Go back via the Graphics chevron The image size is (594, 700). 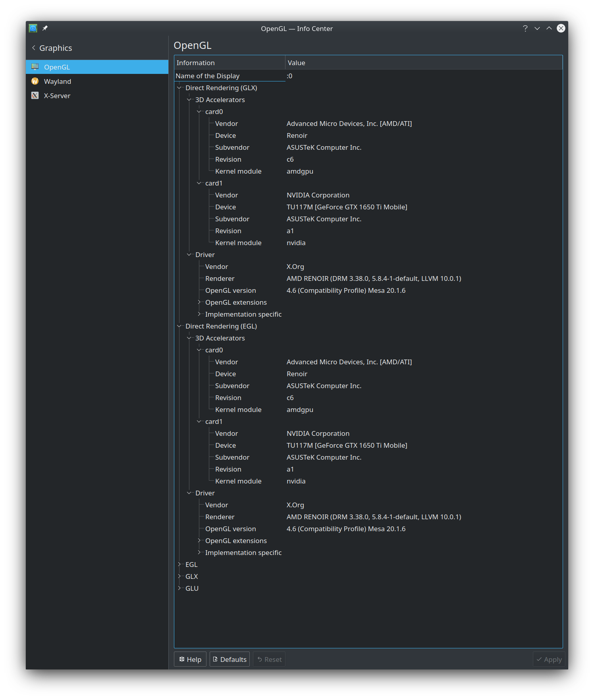click(33, 48)
